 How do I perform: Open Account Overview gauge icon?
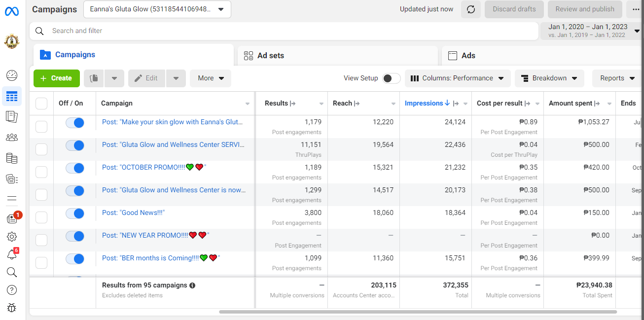click(x=12, y=75)
